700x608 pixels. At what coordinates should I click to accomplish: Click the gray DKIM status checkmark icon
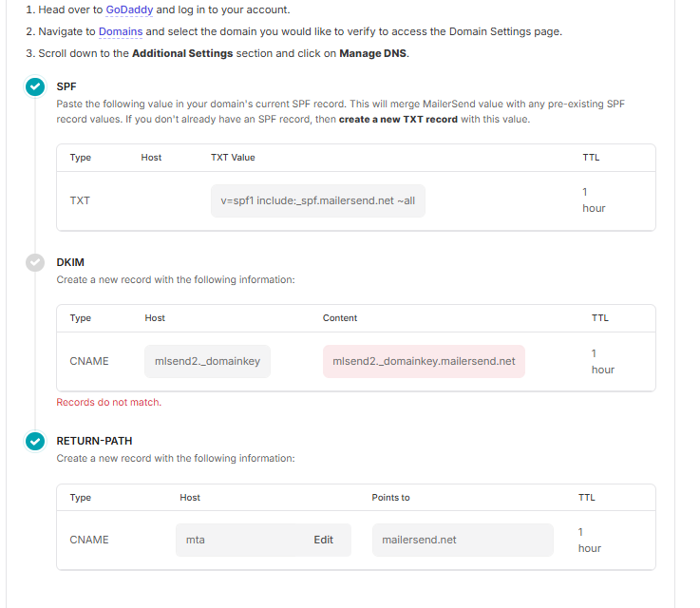coord(35,262)
